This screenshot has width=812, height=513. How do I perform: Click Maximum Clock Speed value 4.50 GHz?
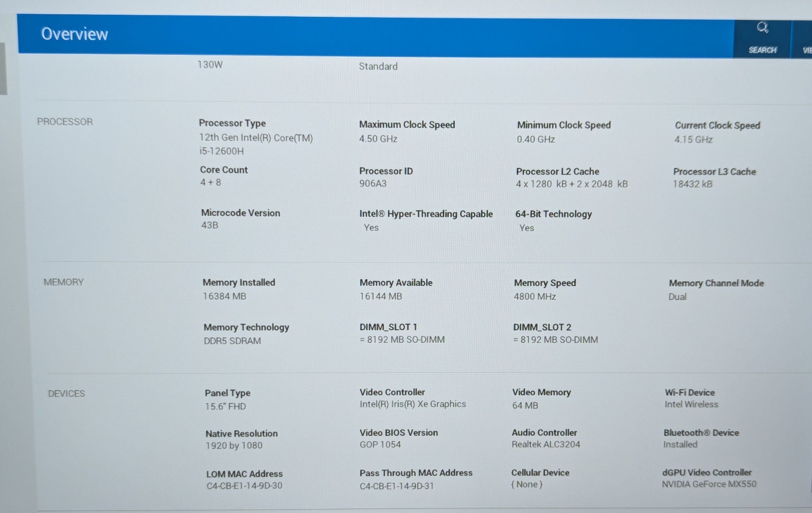(378, 139)
